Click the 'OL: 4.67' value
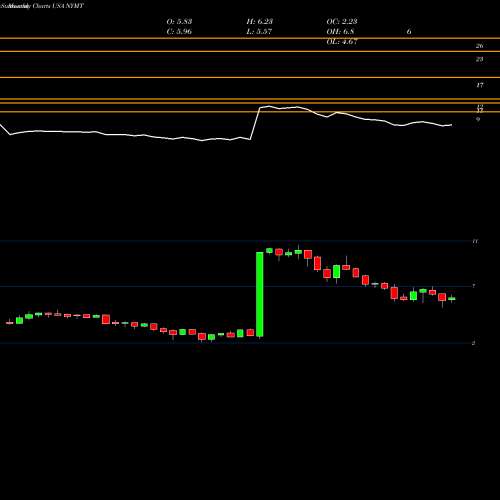 coord(342,42)
